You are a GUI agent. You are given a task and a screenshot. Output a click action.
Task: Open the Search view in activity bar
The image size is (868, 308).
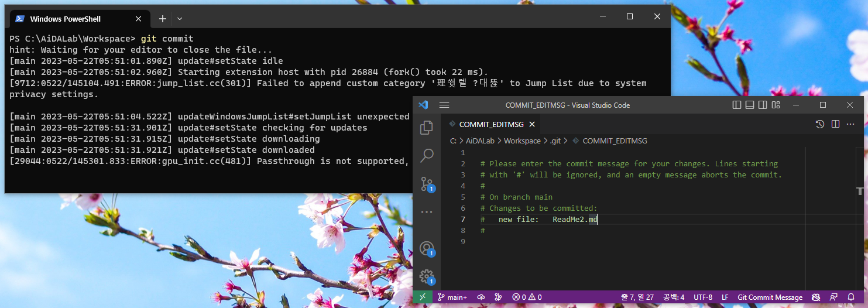pyautogui.click(x=427, y=155)
